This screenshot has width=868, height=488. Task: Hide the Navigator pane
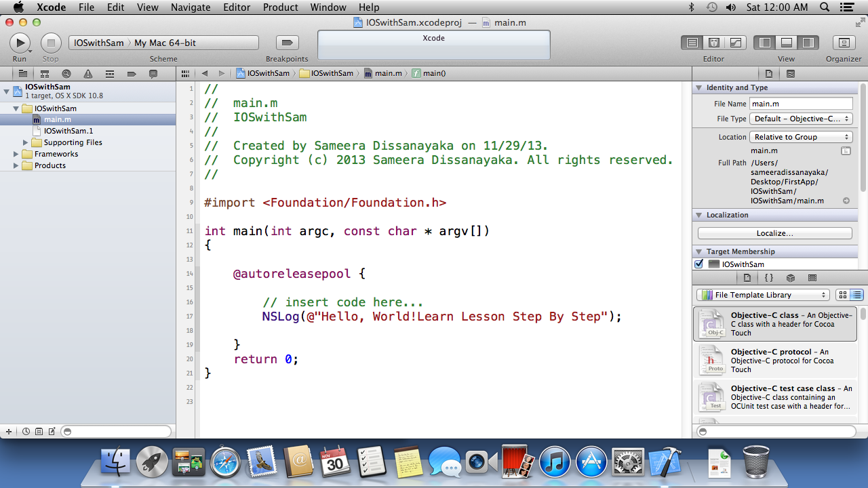coord(765,43)
